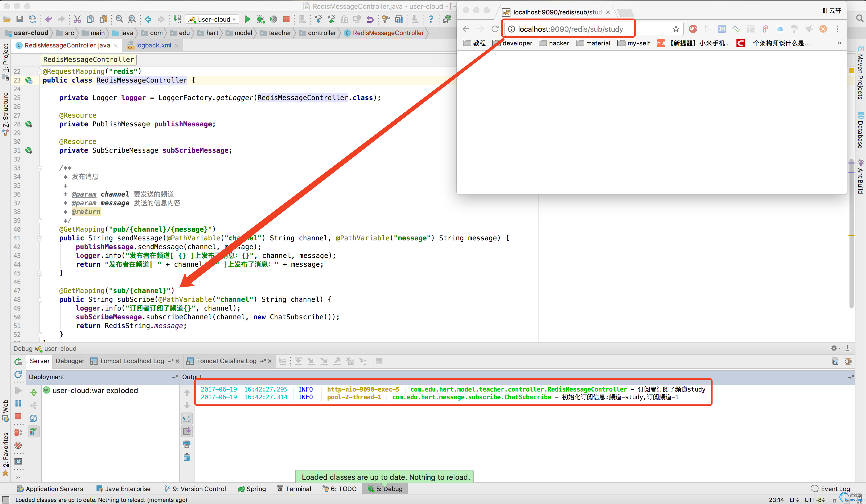This screenshot has height=504, width=866.
Task: Click the Find magnifier icon
Action: [119, 19]
